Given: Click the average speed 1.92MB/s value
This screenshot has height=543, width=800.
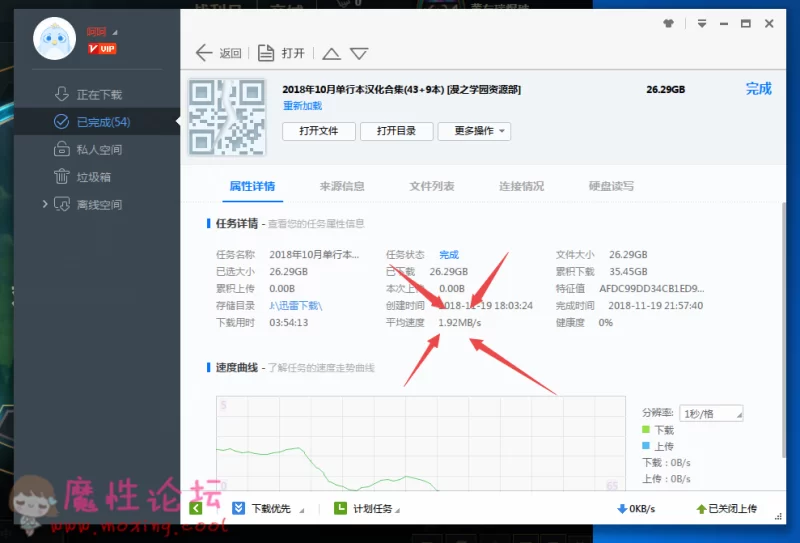Looking at the screenshot, I should click(460, 323).
